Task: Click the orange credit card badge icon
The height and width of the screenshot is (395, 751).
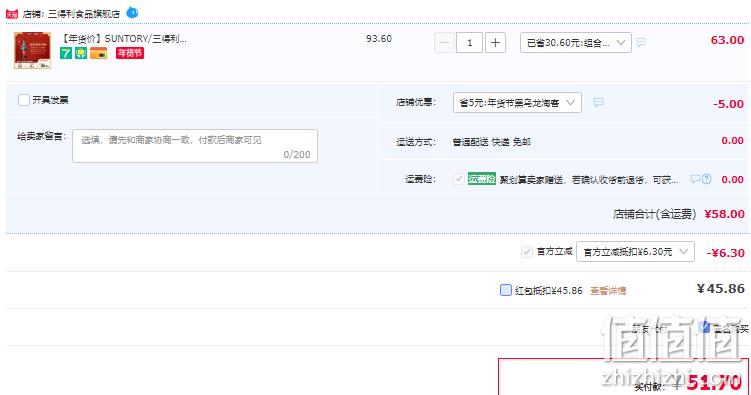Action: 98,53
